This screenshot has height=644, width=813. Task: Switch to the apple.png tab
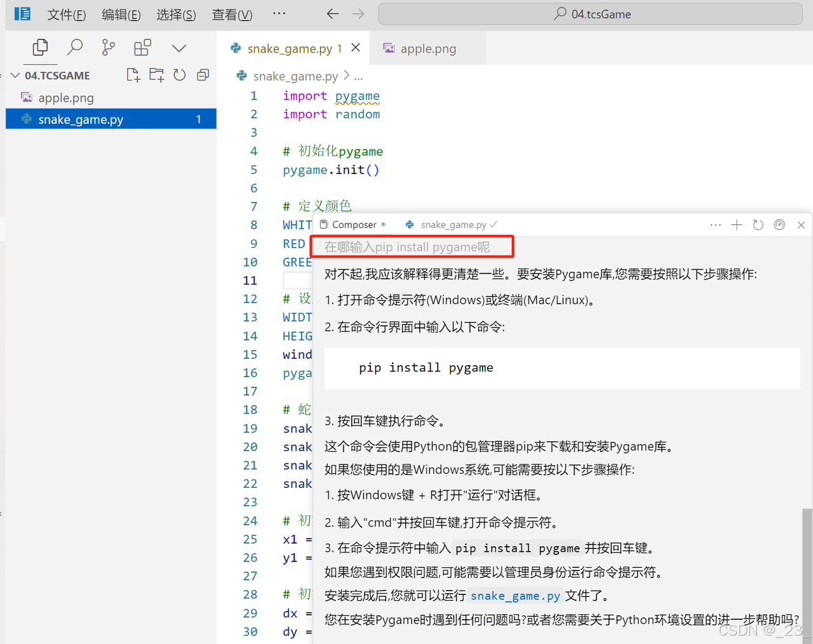(x=427, y=49)
